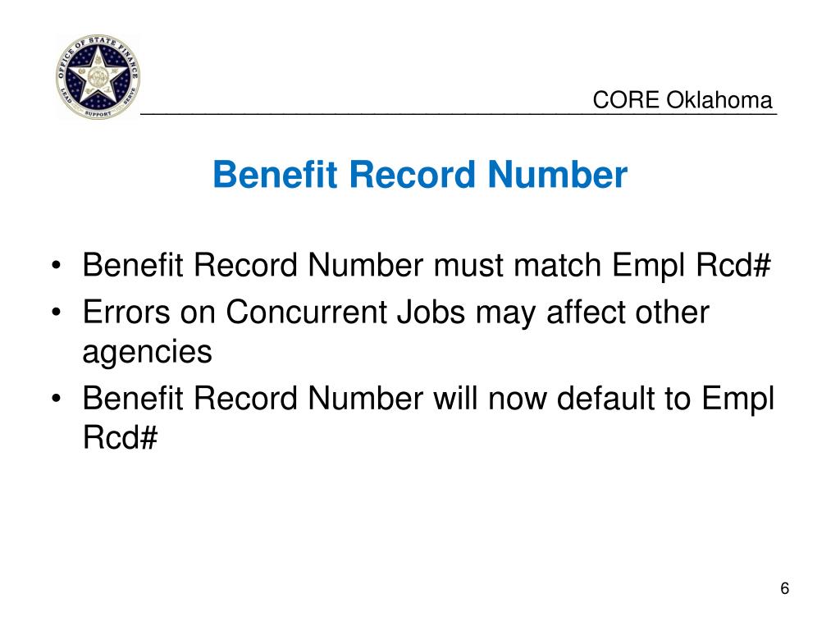Click the third bullet point marker
Screen dimensions: 840x630
pos(57,399)
